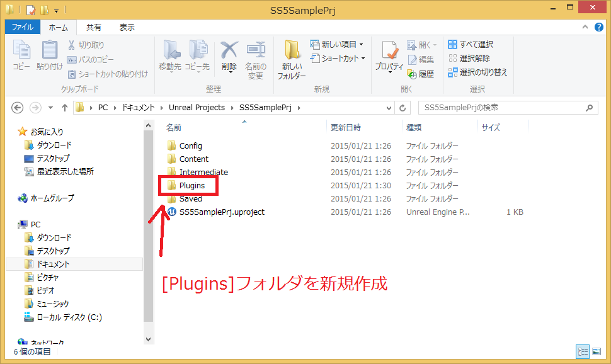The height and width of the screenshot is (364, 611).
Task: Open the Shortcut dropdown in ribbon
Action: coord(338,59)
